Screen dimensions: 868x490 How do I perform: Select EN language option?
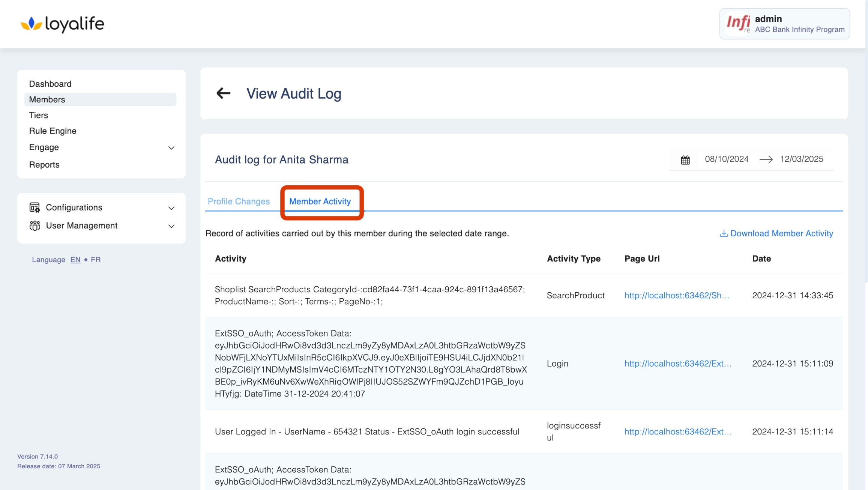tap(75, 260)
